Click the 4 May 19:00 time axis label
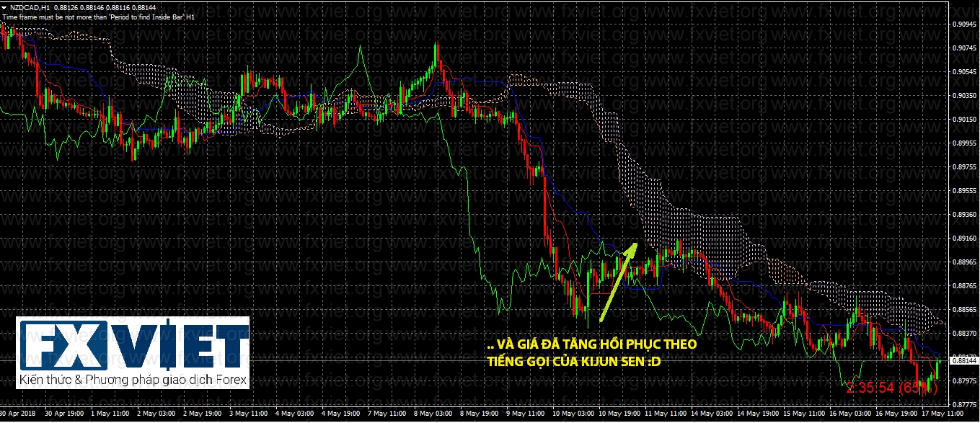Screen dimensions: 980x423 341,415
